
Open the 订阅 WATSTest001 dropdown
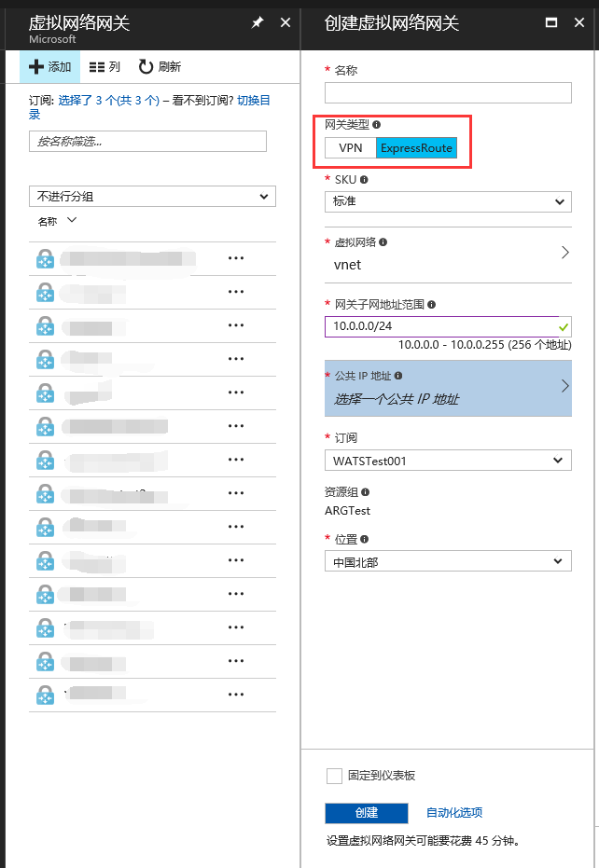coord(448,461)
